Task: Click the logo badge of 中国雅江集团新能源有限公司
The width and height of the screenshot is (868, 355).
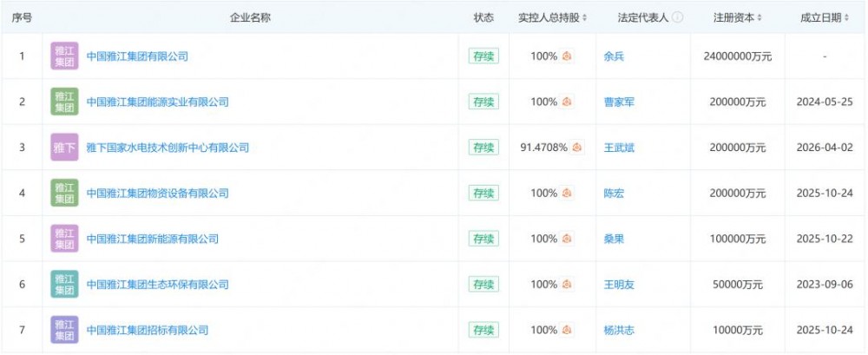Action: point(65,239)
